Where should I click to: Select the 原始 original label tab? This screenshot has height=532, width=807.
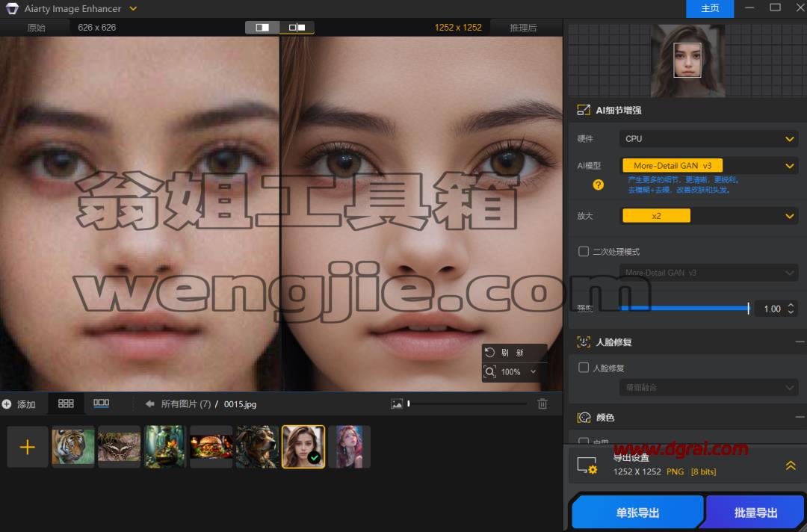tap(36, 28)
